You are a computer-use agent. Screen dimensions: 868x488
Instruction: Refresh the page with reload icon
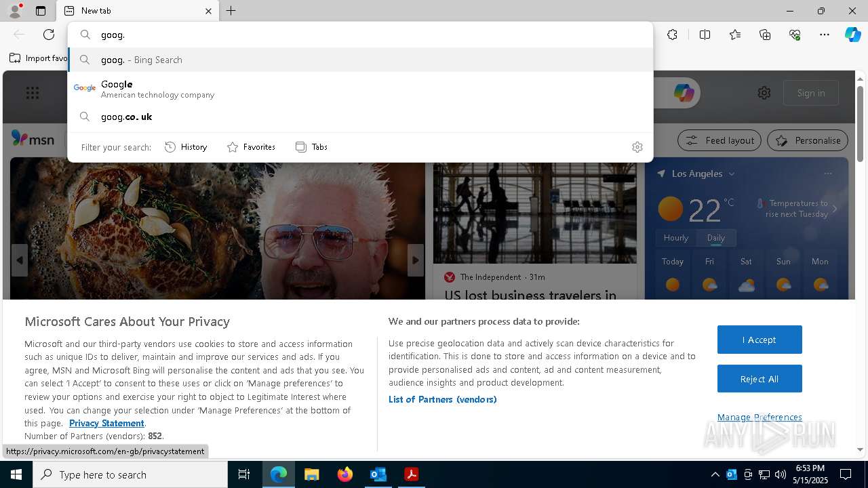point(49,35)
